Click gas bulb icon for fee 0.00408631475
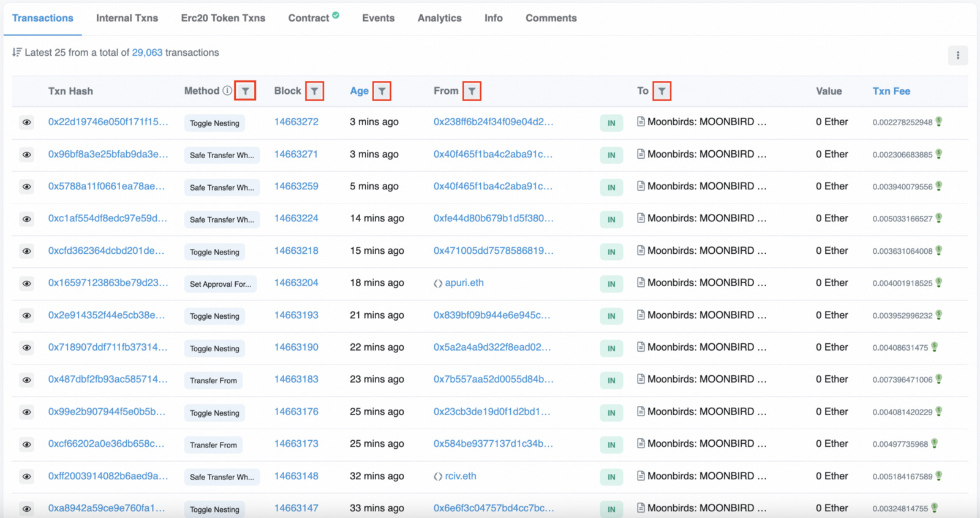980x518 pixels. [934, 347]
